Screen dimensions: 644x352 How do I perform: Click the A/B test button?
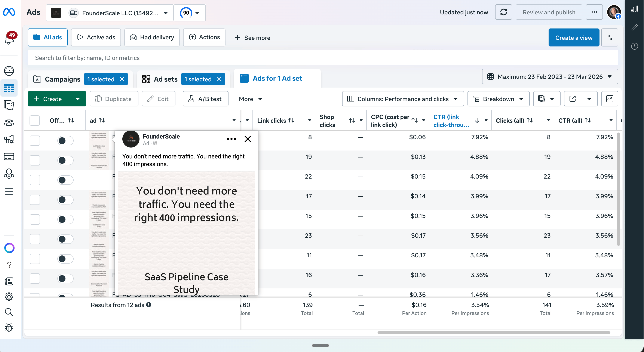pyautogui.click(x=205, y=99)
